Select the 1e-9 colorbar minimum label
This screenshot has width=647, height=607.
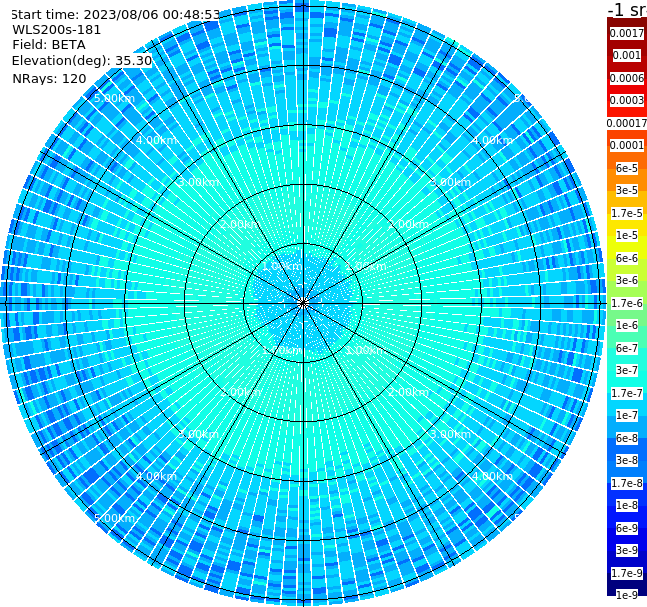tap(627, 595)
